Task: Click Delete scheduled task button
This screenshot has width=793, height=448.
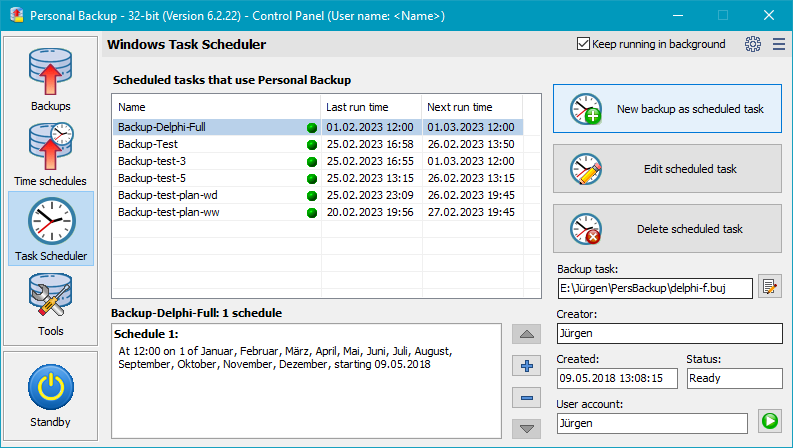Action: 667,229
